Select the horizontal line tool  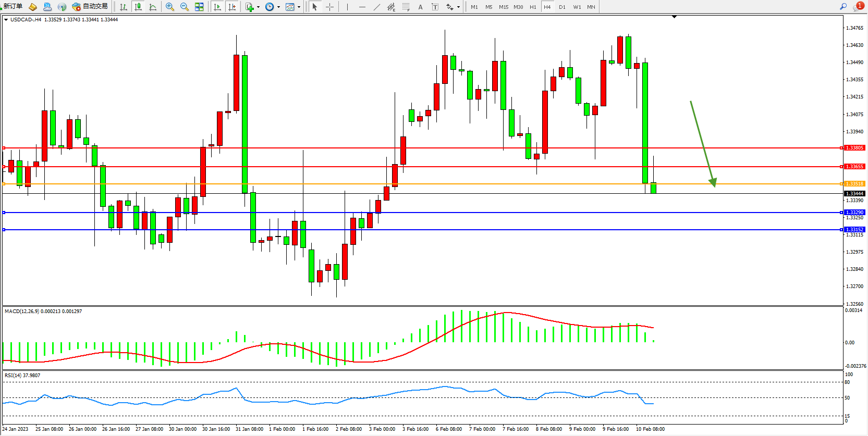coord(362,7)
